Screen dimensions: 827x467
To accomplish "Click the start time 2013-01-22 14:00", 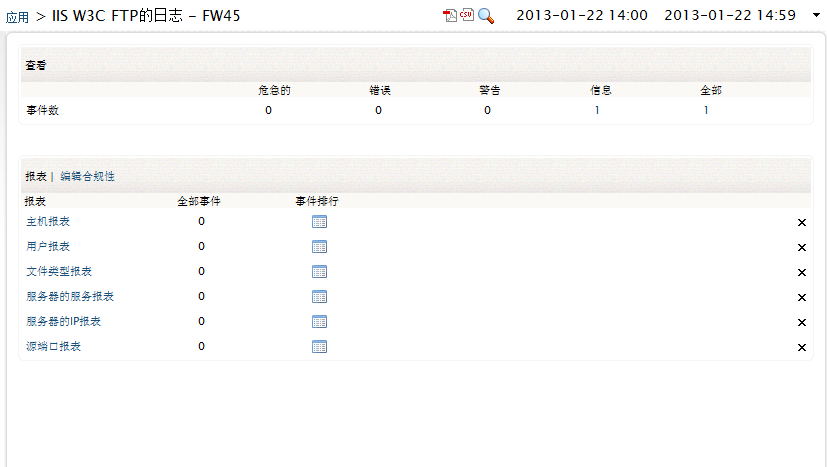I will pyautogui.click(x=582, y=15).
